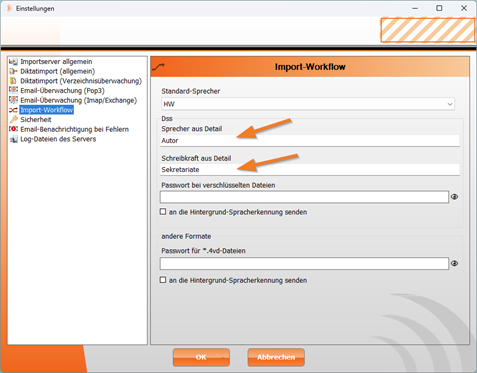Close the Einstellungen window

point(464,8)
